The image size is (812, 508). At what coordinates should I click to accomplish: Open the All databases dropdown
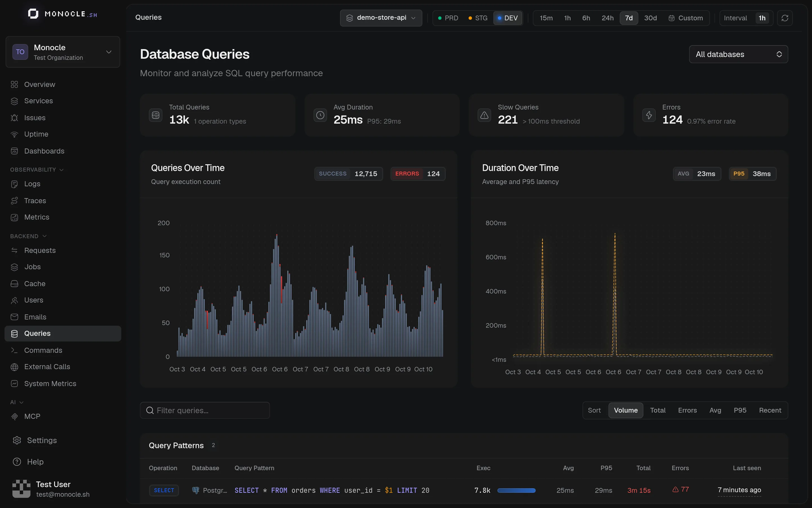click(x=738, y=54)
